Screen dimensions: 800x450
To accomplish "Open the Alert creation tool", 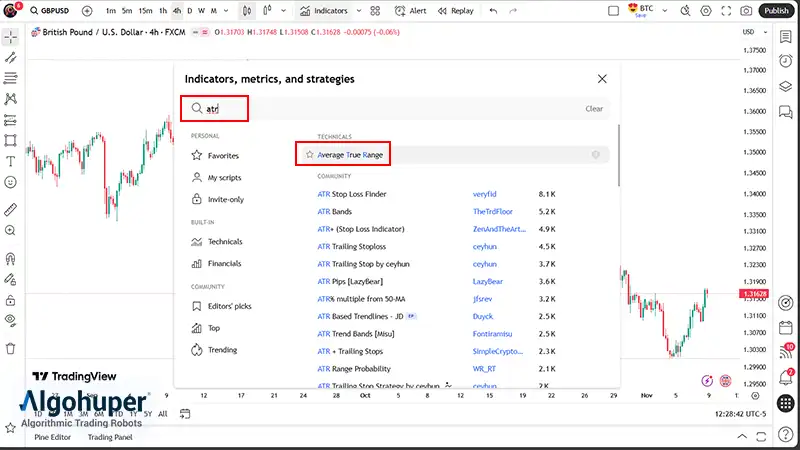I will [x=411, y=11].
